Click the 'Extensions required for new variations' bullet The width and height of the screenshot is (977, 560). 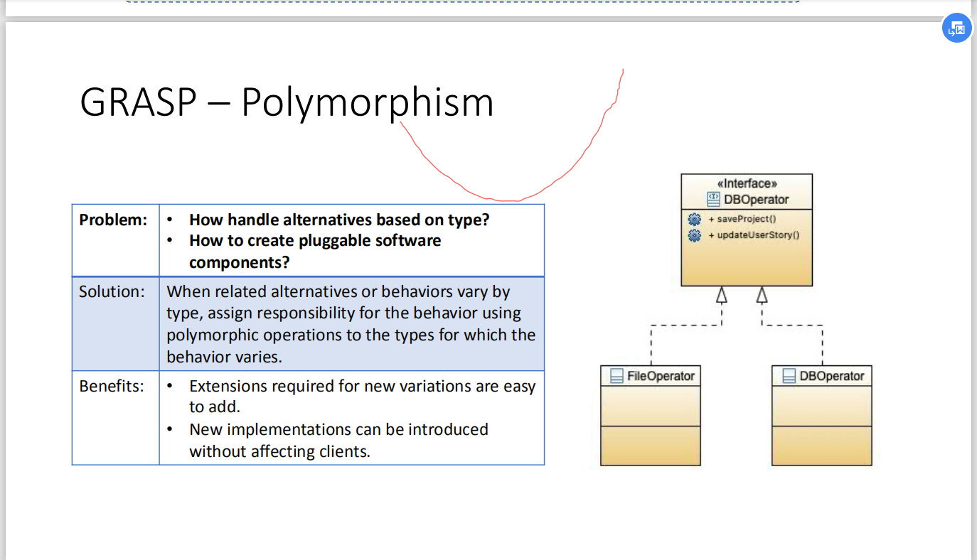pyautogui.click(x=362, y=387)
